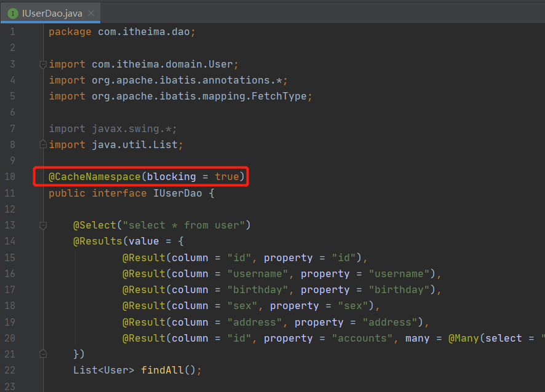The image size is (545, 392).
Task: Click the 'interface' keyword on line 11
Action: (119, 193)
